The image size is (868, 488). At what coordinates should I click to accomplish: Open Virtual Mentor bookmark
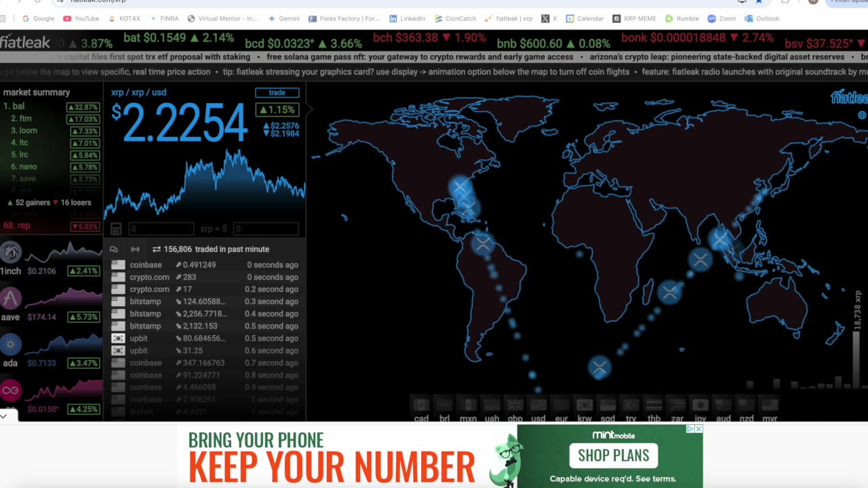click(222, 18)
